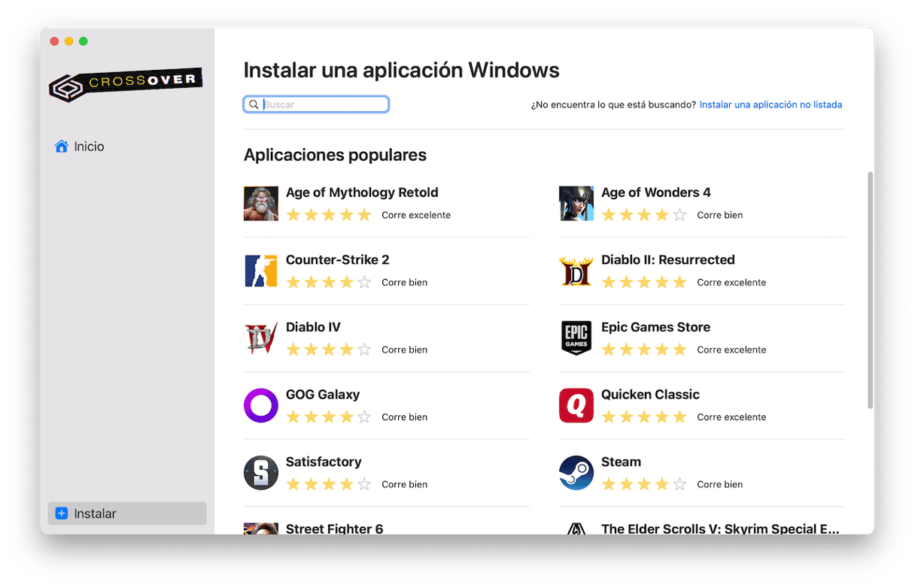Click "Corre bien" under Age of Wonders 4

pos(719,215)
